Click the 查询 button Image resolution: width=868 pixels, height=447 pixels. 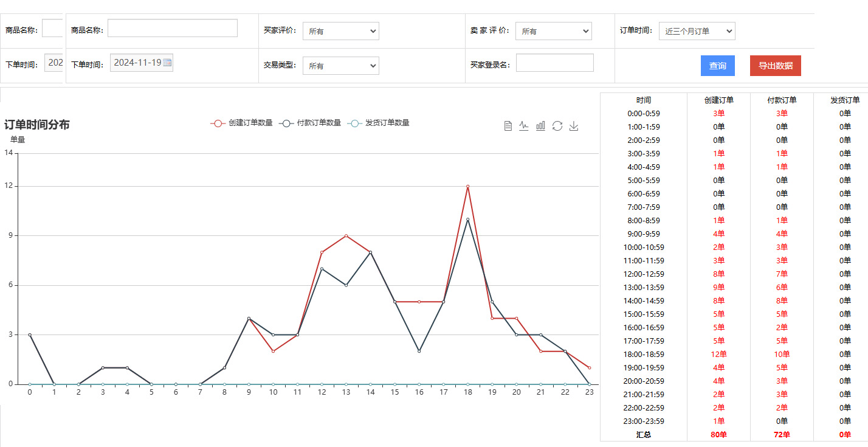(x=718, y=66)
